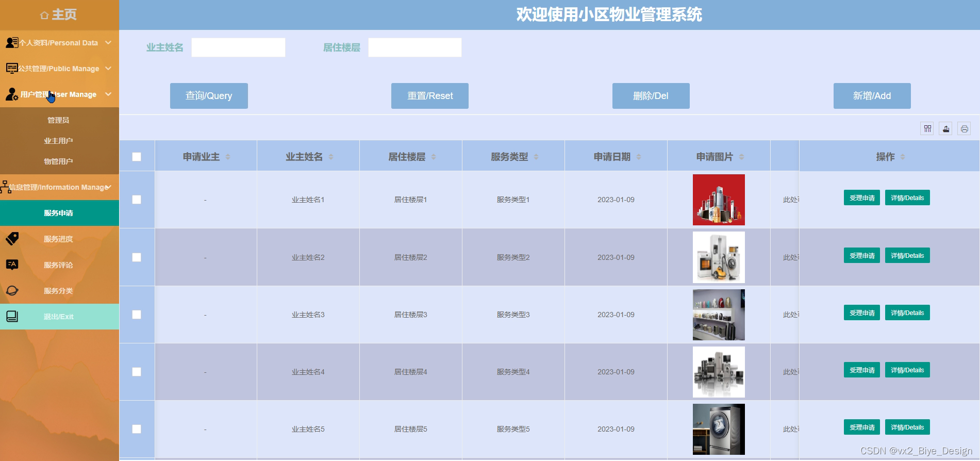The width and height of the screenshot is (980, 461).
Task: Click the book icon beside 退出/Exit
Action: click(x=12, y=316)
